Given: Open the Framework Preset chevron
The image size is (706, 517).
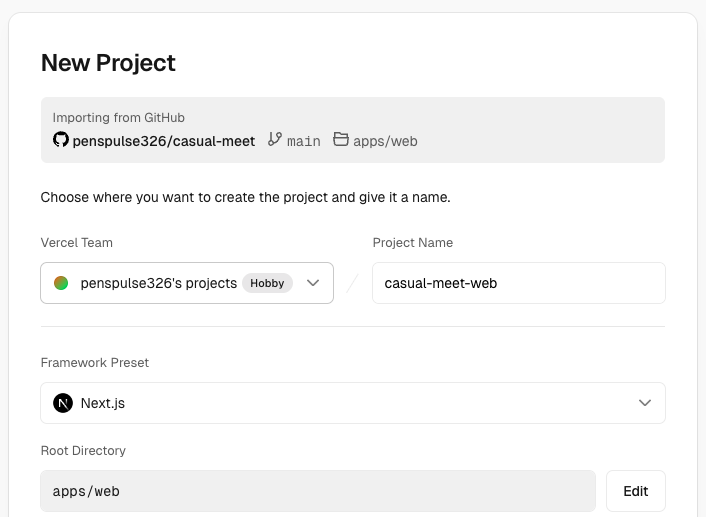Looking at the screenshot, I should (645, 403).
